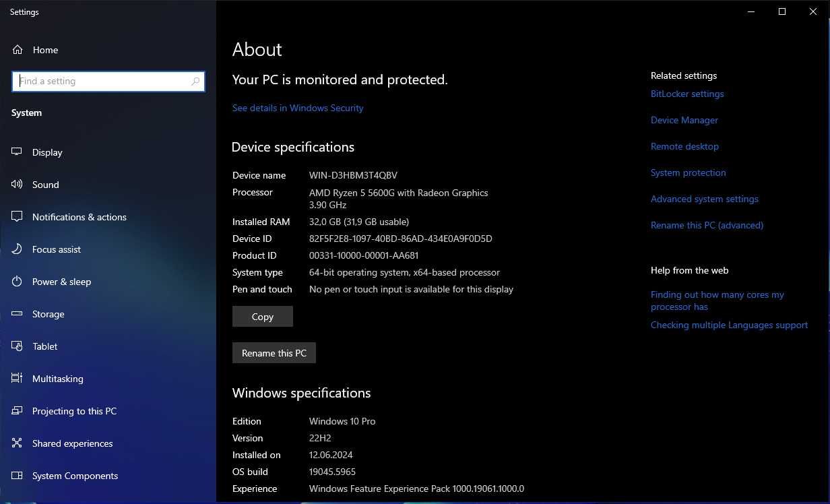Image resolution: width=830 pixels, height=504 pixels.
Task: Minimize the Settings window
Action: [x=751, y=11]
